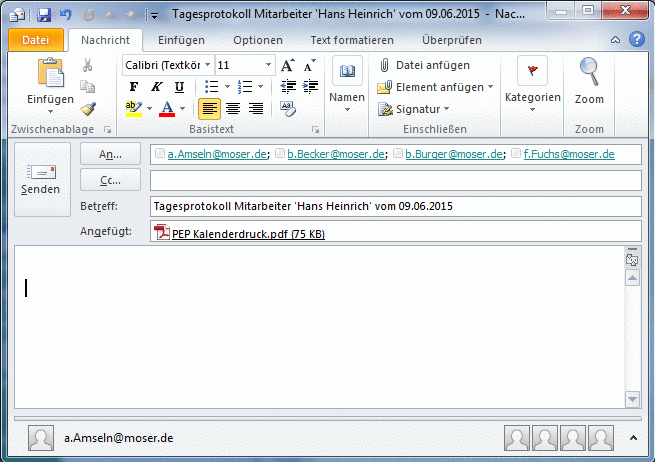
Task: Apply red font color A
Action: coord(167,109)
